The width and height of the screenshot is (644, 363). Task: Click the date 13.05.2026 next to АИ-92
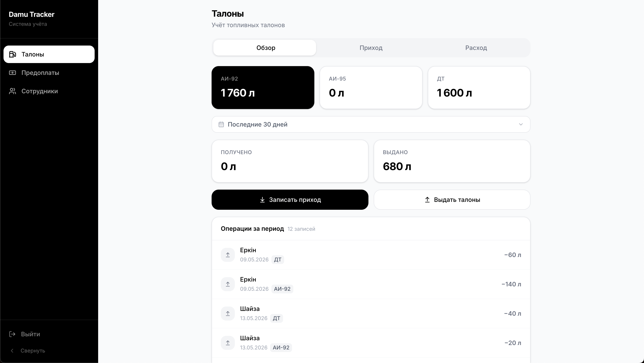click(x=254, y=347)
